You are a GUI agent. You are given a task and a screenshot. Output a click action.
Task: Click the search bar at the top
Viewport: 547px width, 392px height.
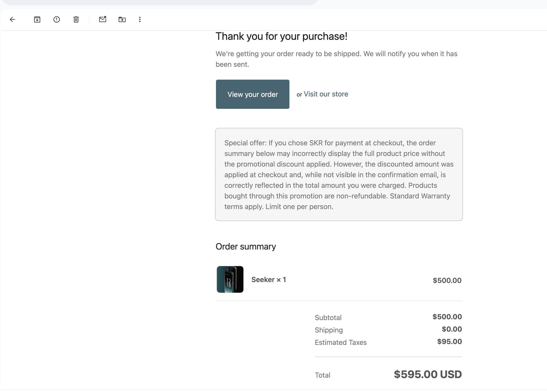(x=159, y=2)
